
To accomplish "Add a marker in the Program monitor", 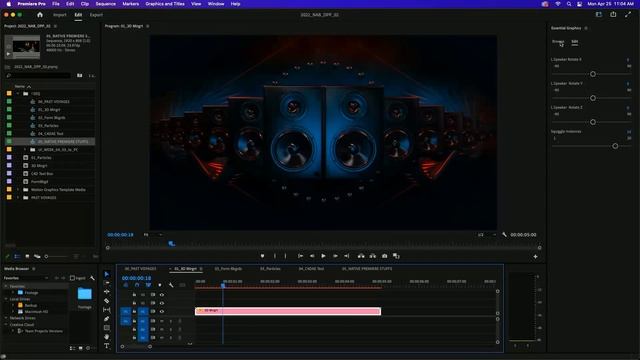I will coord(262,256).
